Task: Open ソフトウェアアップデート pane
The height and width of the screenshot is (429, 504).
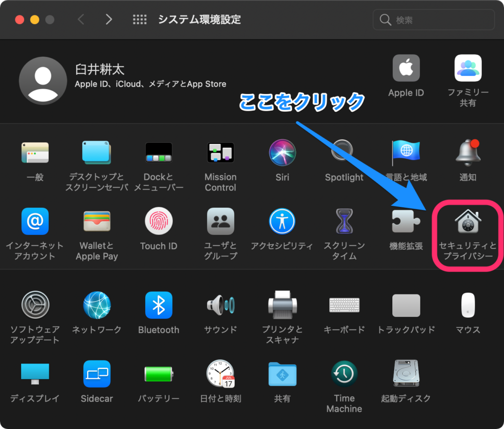Action: [35, 305]
